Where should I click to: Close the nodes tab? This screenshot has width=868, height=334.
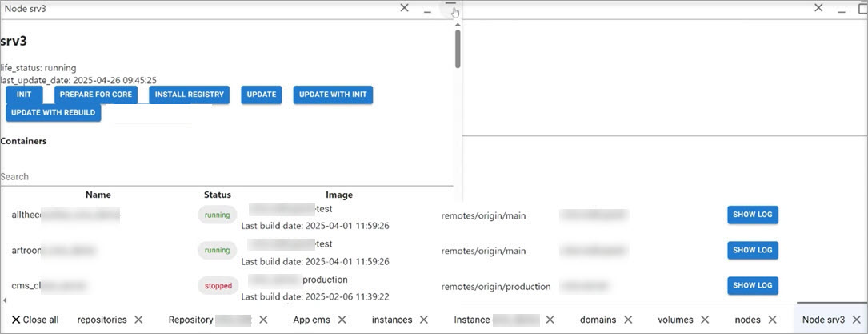pyautogui.click(x=772, y=320)
